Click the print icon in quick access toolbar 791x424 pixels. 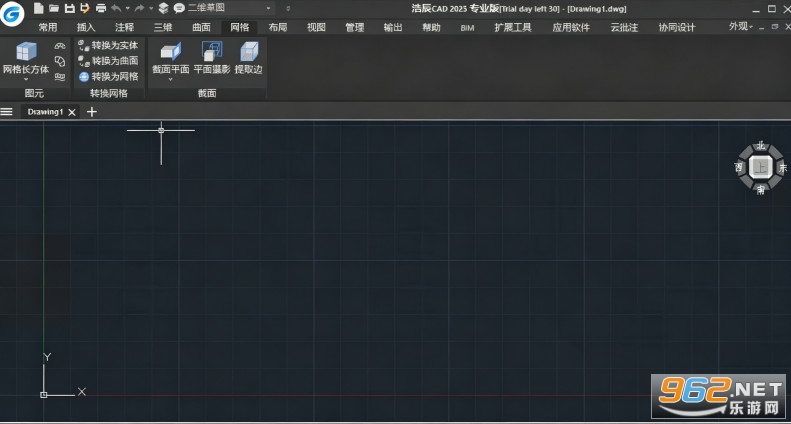[x=101, y=8]
